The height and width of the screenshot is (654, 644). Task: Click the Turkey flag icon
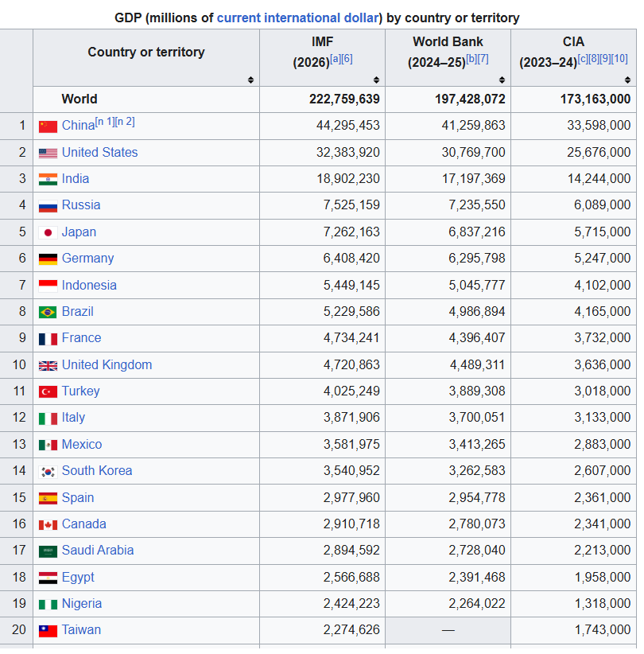coord(48,392)
